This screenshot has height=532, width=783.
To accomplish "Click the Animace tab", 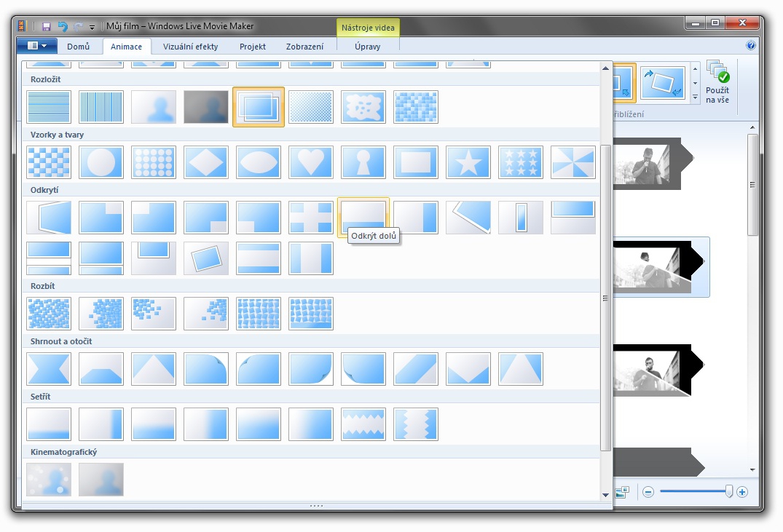I will pyautogui.click(x=126, y=47).
